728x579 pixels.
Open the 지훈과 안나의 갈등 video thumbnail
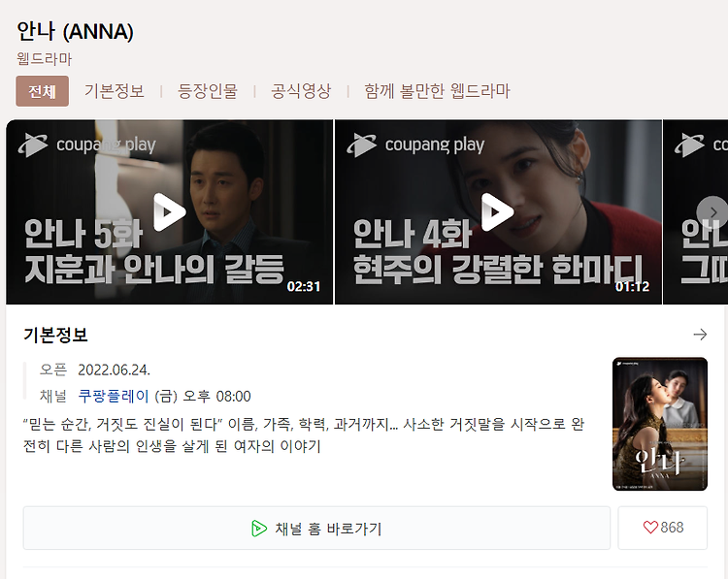click(170, 212)
